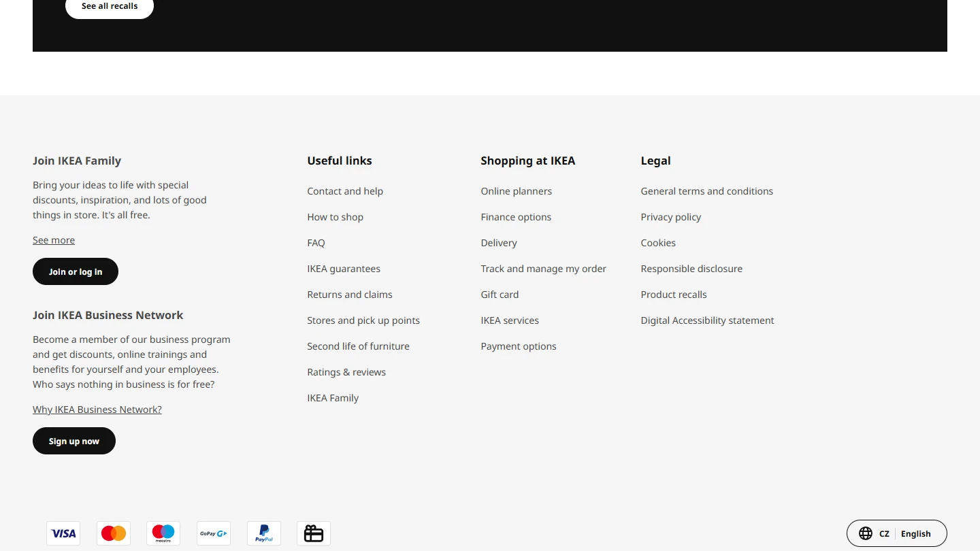980x551 pixels.
Task: Select Track and manage my order
Action: coord(543,269)
